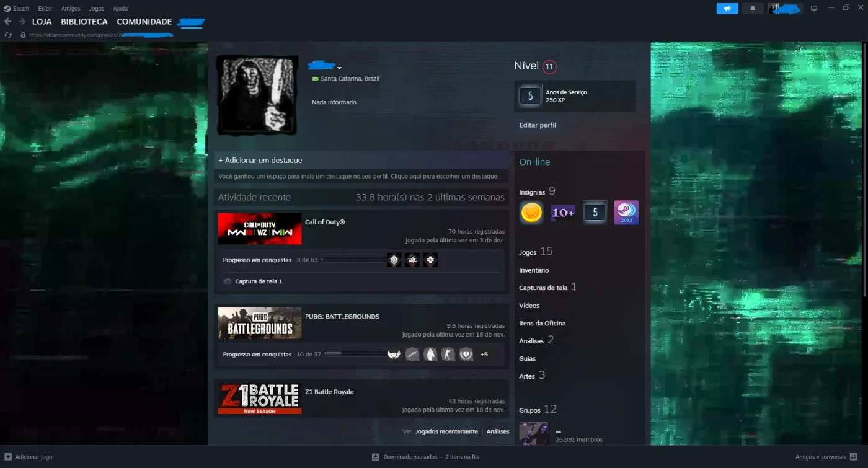Expand the arrow beside the profile name
This screenshot has width=868, height=468.
339,68
